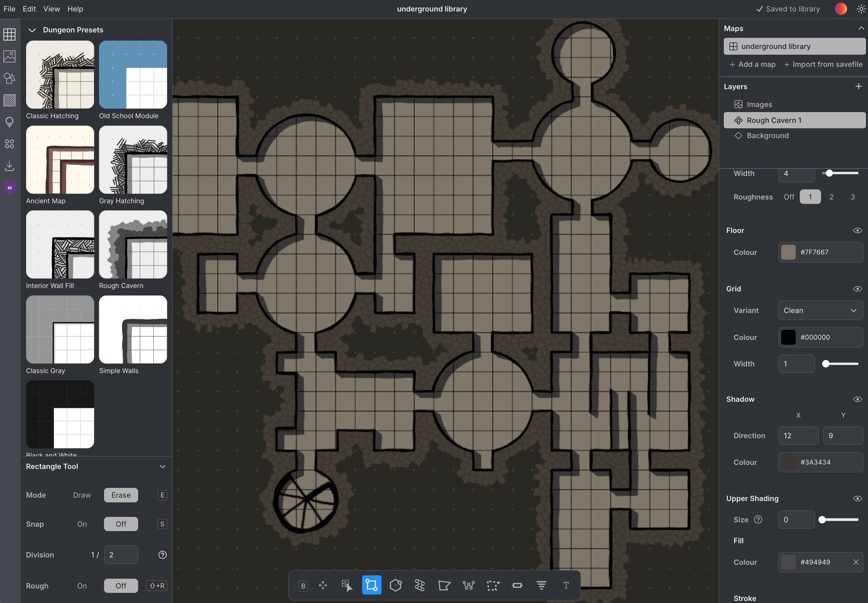Image resolution: width=868 pixels, height=603 pixels.
Task: Activate the image select tool
Action: coord(347,586)
